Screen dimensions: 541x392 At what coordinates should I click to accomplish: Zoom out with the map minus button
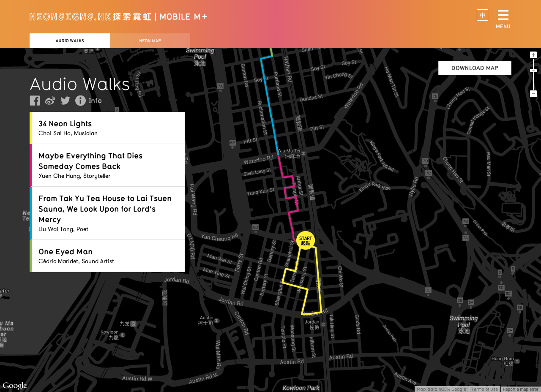tap(533, 94)
